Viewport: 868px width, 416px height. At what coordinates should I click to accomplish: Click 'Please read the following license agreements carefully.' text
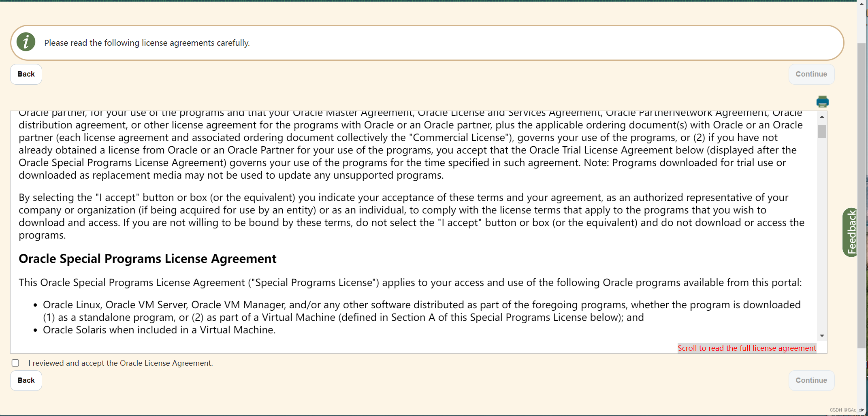[x=147, y=43]
